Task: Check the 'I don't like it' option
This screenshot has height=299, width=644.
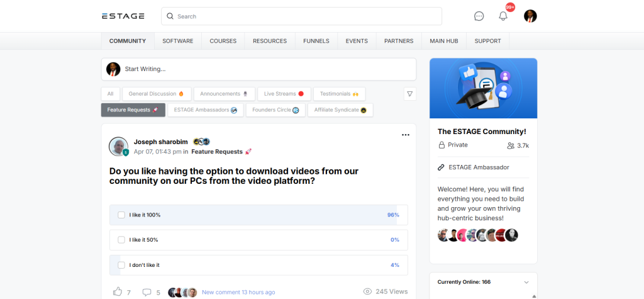Action: 121,265
